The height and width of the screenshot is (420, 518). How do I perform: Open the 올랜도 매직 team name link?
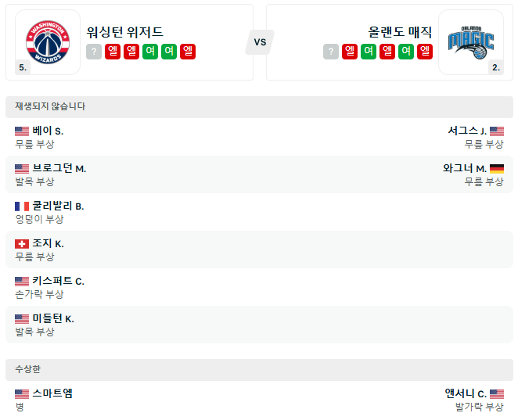[400, 32]
